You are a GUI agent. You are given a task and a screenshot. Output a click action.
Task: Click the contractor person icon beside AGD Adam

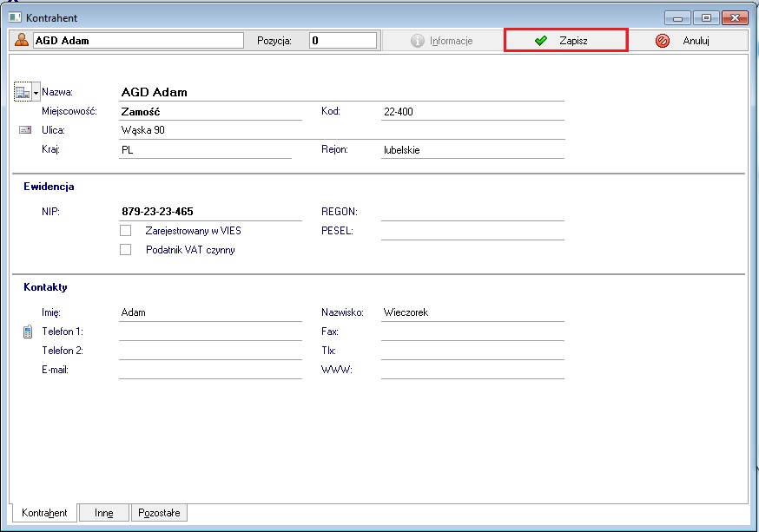(22, 40)
